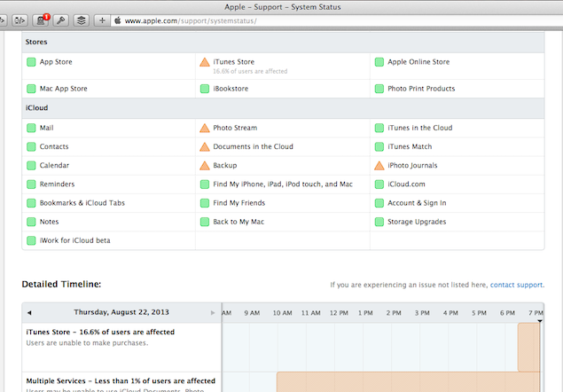Image resolution: width=563 pixels, height=392 pixels.
Task: Click the iBookstore green status icon
Action: tap(205, 89)
